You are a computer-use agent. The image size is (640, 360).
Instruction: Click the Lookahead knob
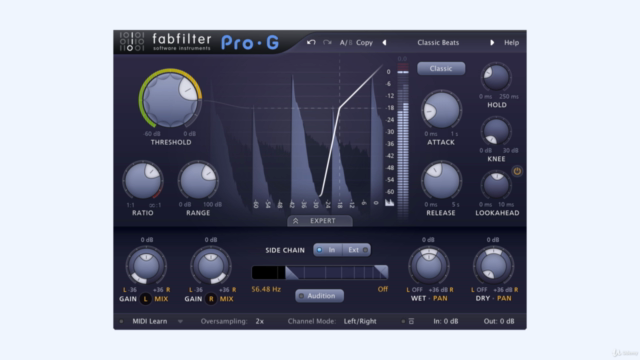point(496,185)
